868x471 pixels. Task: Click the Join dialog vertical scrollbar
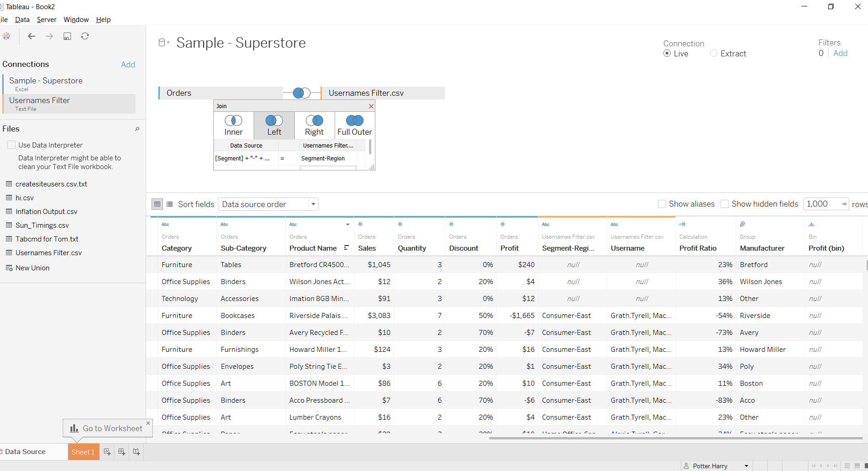point(370,148)
